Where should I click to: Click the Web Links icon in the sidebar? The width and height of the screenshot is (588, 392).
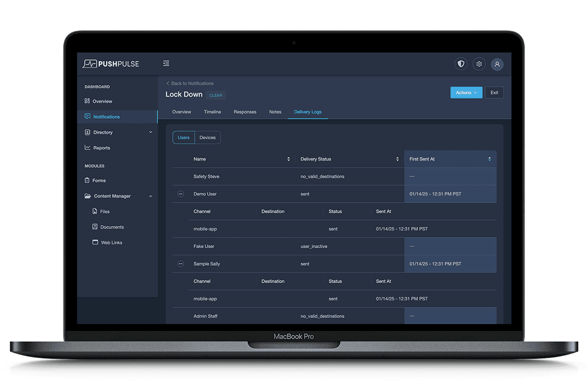(95, 242)
